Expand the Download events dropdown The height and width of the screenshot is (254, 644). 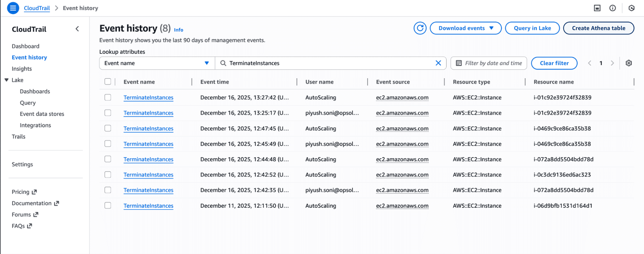pyautogui.click(x=465, y=28)
